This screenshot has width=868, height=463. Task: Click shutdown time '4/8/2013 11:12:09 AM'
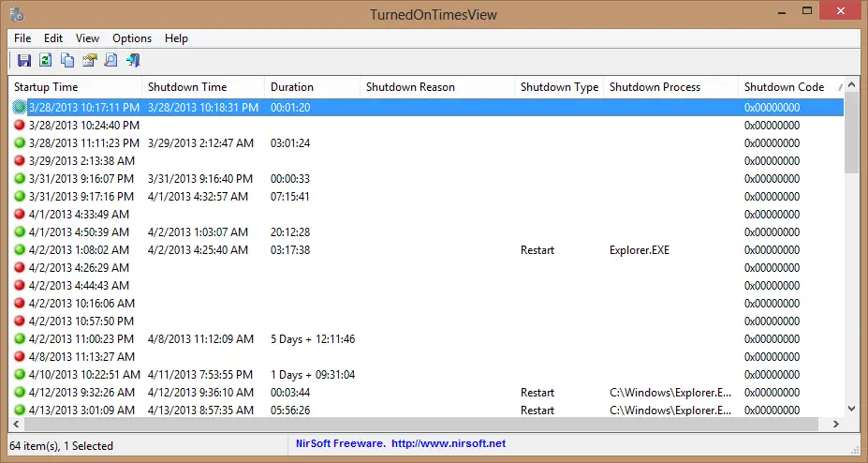click(x=200, y=339)
